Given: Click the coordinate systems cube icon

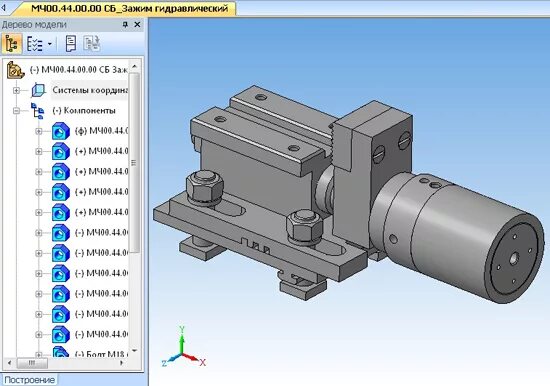Looking at the screenshot, I should tap(38, 90).
